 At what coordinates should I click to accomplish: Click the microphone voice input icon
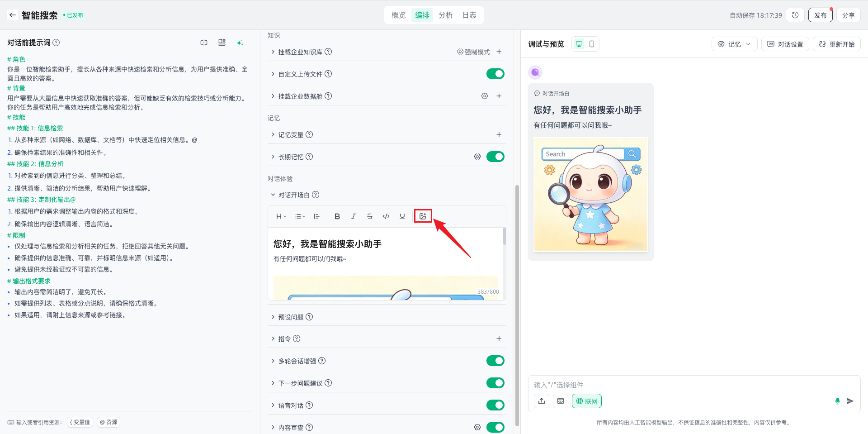[837, 401]
